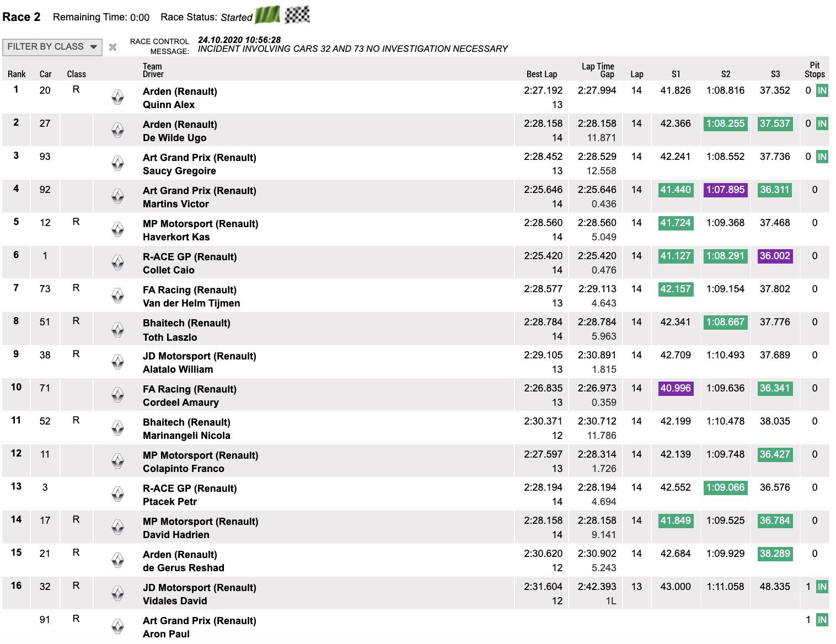Click the Renault logo in Haverkort Kas's row

[117, 229]
